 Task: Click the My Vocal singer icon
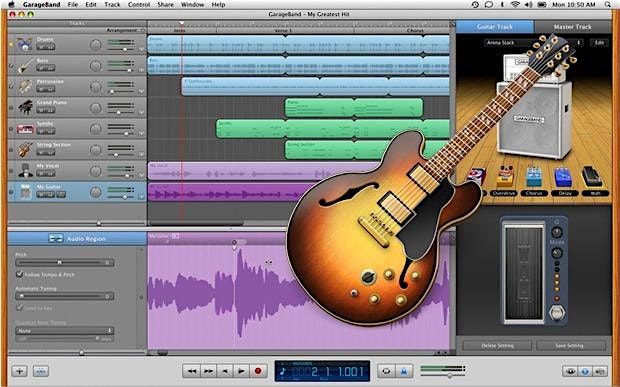tap(25, 171)
